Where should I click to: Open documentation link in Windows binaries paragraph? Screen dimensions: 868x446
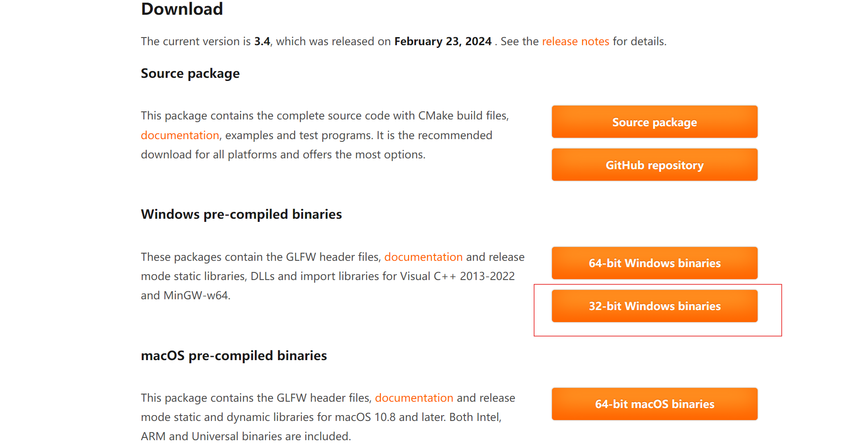point(423,257)
